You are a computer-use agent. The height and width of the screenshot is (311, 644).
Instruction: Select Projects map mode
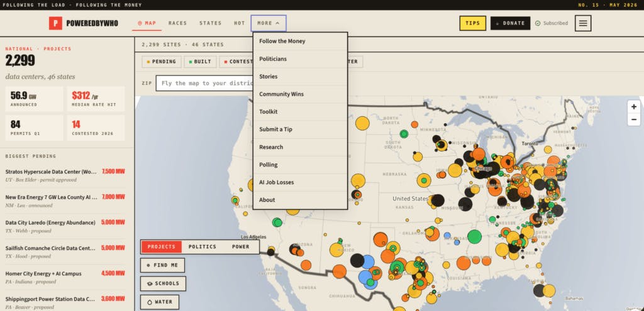click(162, 247)
